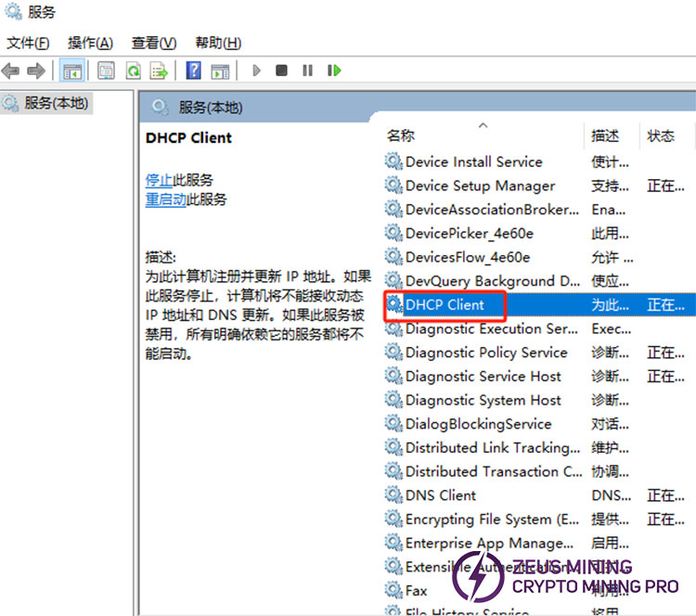Select the DHCP Client service name
This screenshot has height=616, width=696.
pyautogui.click(x=445, y=304)
